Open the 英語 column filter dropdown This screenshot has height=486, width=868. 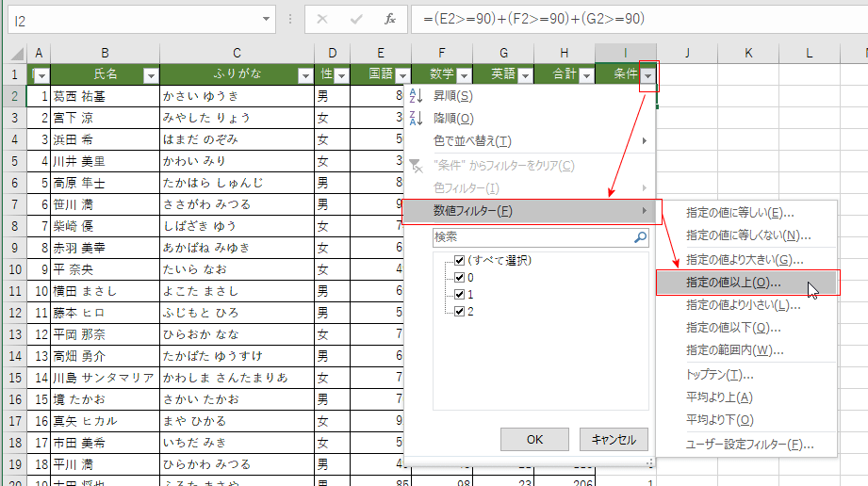tap(525, 76)
